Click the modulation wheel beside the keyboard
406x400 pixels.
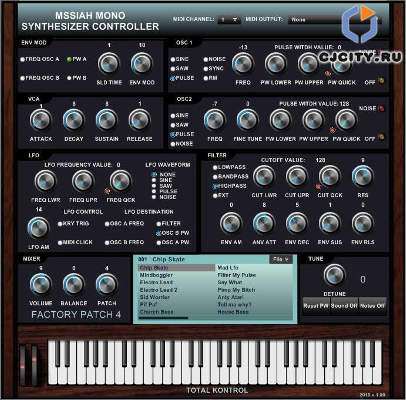point(34,365)
